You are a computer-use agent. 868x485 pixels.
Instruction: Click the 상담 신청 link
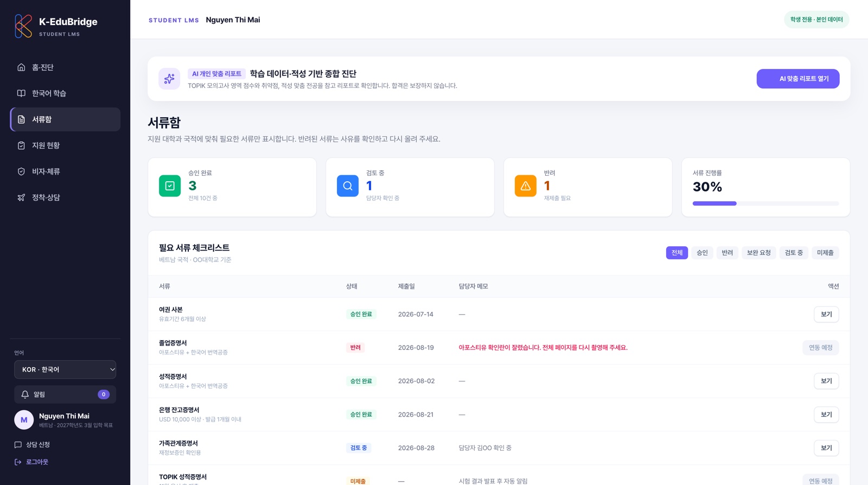32,445
